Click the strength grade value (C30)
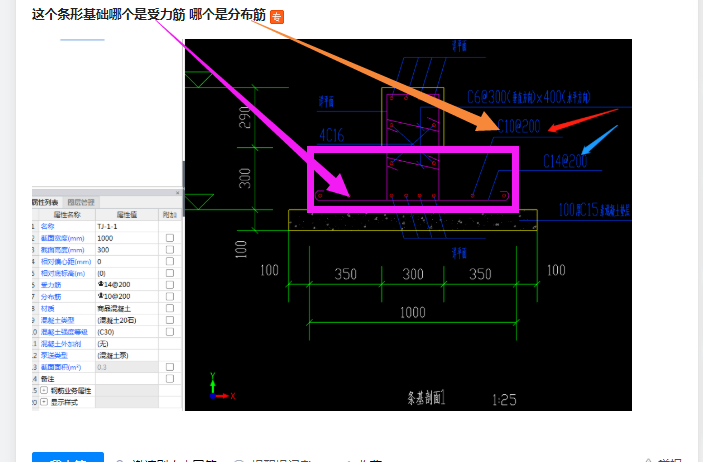Viewport: 703px width, 462px height. pyautogui.click(x=106, y=332)
